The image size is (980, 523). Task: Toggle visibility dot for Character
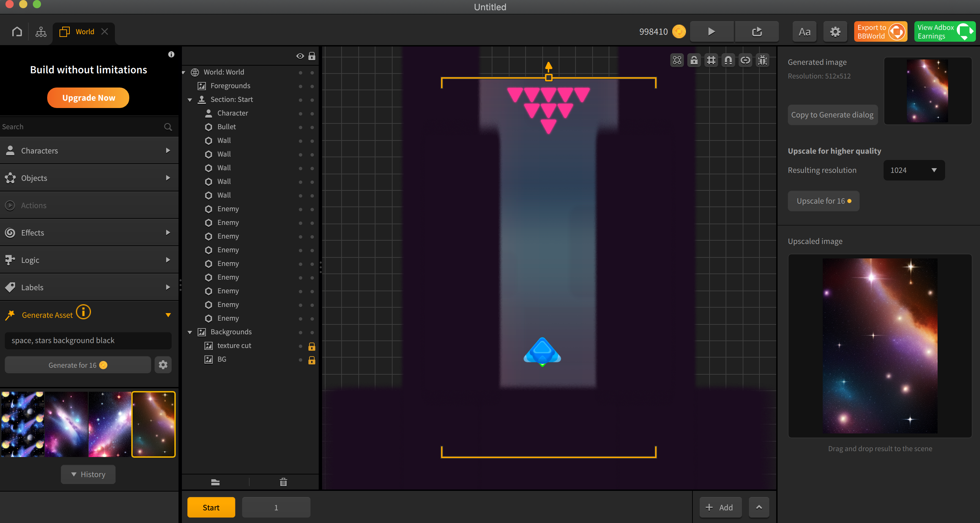[x=301, y=113]
